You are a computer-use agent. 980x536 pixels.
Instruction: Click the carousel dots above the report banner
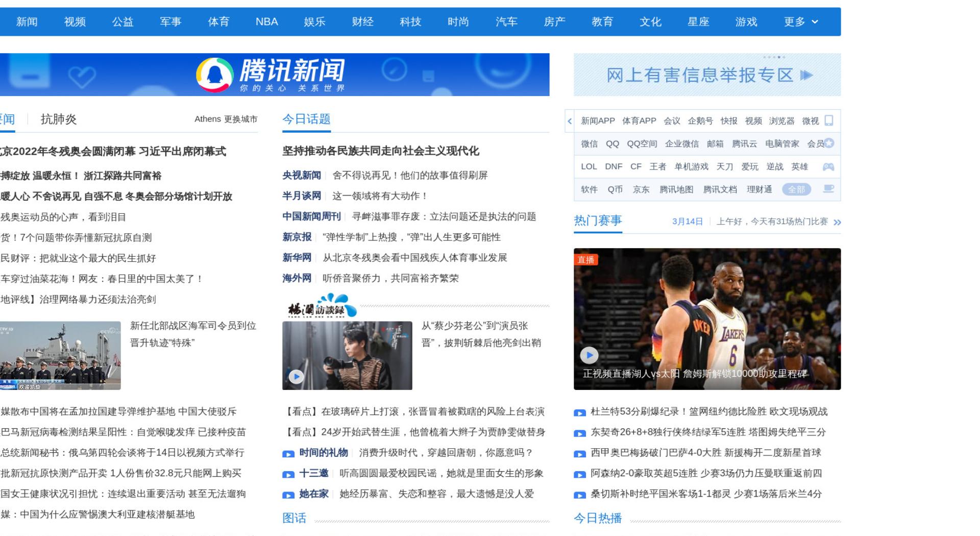[774, 57]
